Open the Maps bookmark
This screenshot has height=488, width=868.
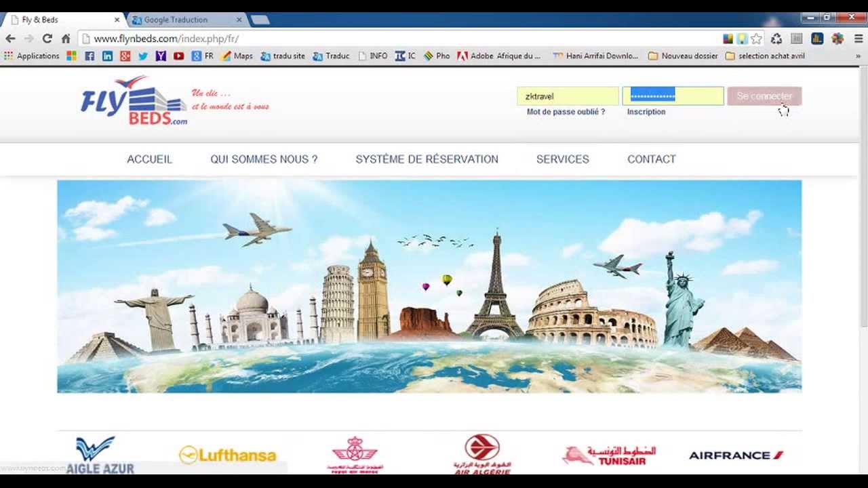[237, 56]
